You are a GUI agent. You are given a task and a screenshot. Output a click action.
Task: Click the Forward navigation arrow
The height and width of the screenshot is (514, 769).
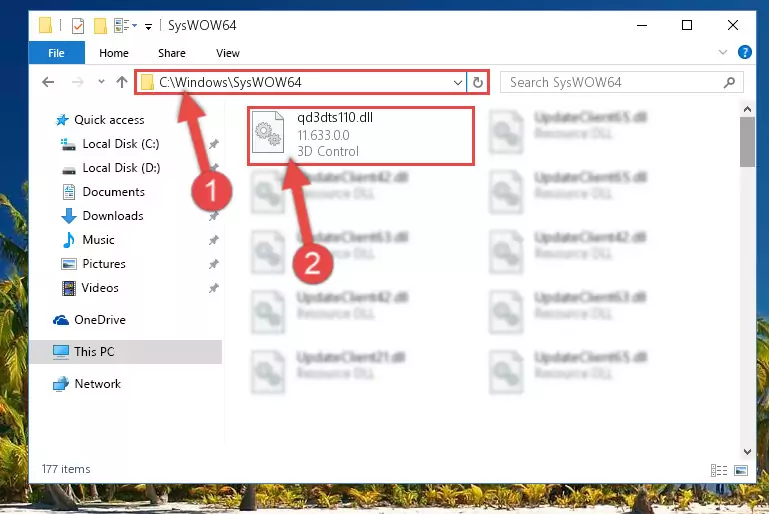pos(77,82)
